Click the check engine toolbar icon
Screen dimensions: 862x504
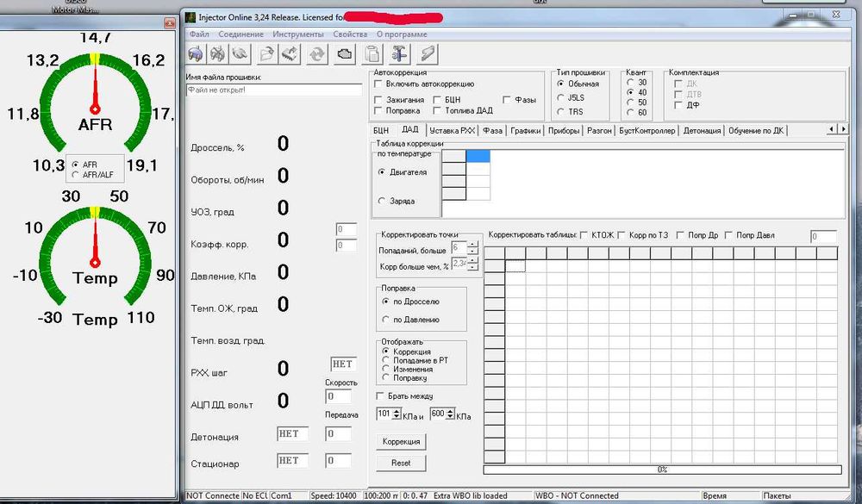pyautogui.click(x=345, y=54)
